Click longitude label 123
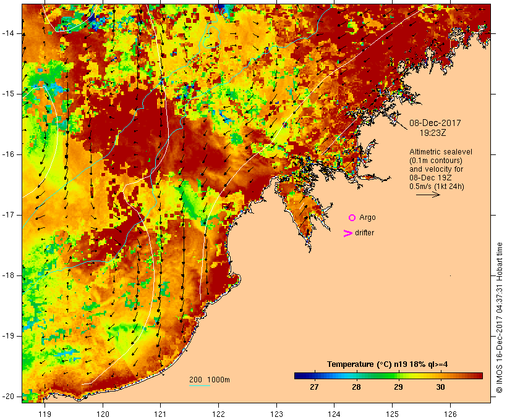Viewport: 507px width, 420px height. pos(276,414)
